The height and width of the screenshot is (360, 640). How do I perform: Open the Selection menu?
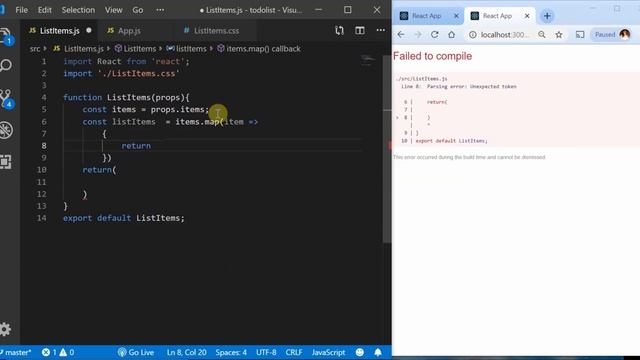pyautogui.click(x=78, y=10)
